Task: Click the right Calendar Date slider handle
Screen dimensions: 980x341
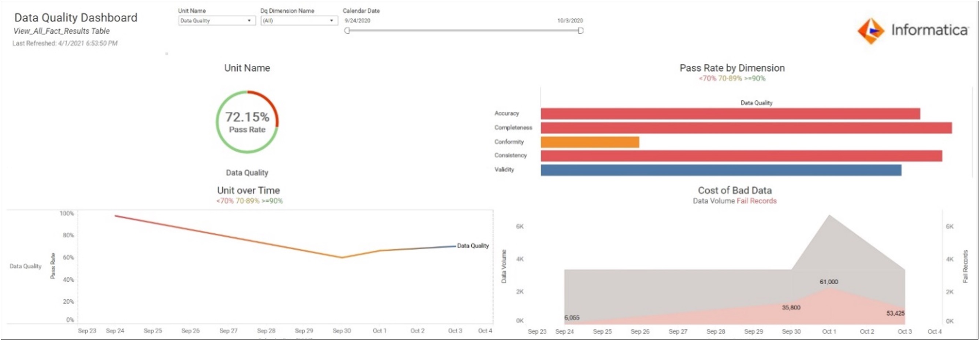Action: tap(580, 30)
